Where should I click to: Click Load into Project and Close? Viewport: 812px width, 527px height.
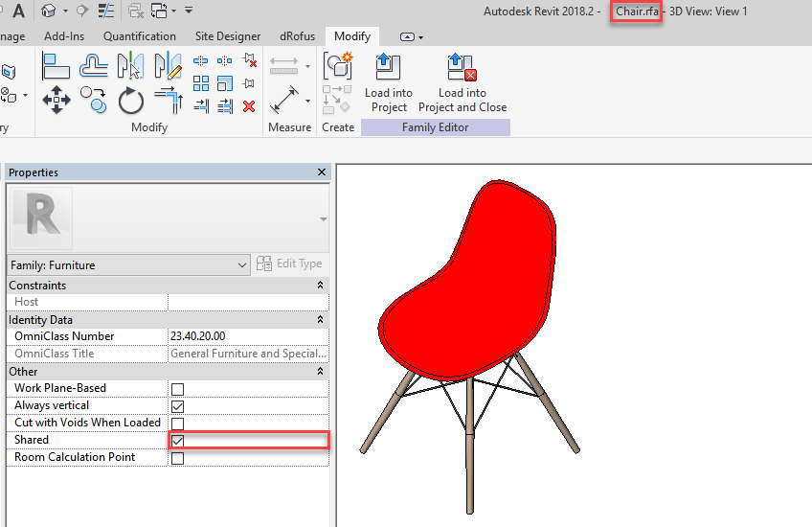point(462,84)
